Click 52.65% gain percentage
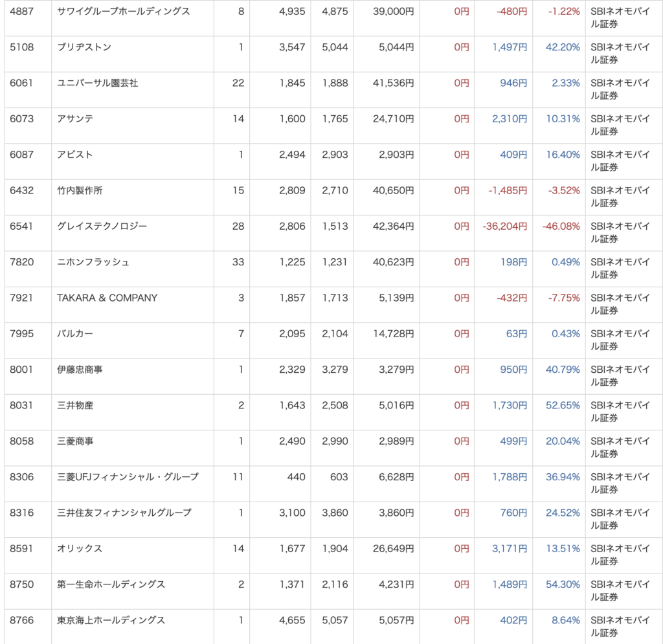Image resolution: width=663 pixels, height=644 pixels. tap(563, 405)
